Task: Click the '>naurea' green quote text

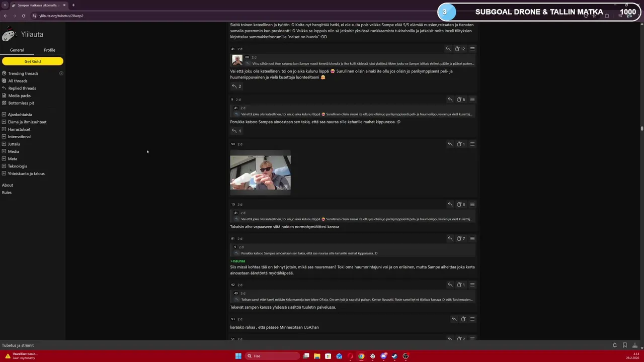Action: tap(237, 261)
